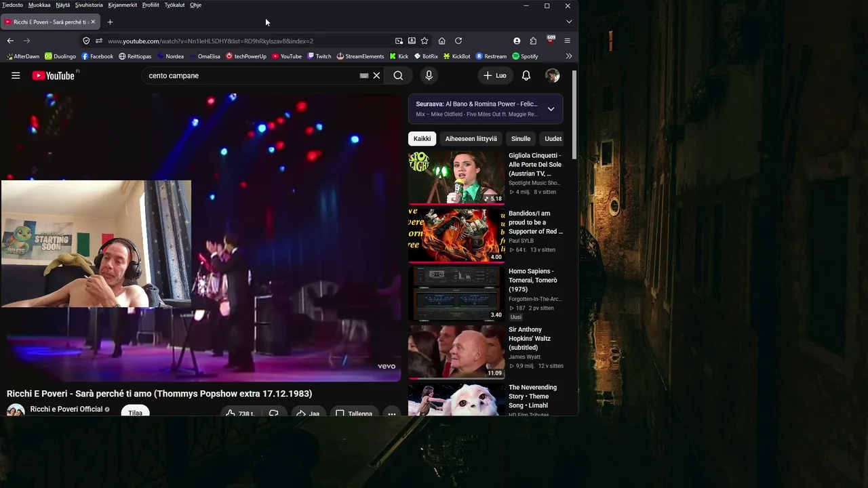Open the StreamElements bookmark
This screenshot has width=868, height=488.
(361, 56)
